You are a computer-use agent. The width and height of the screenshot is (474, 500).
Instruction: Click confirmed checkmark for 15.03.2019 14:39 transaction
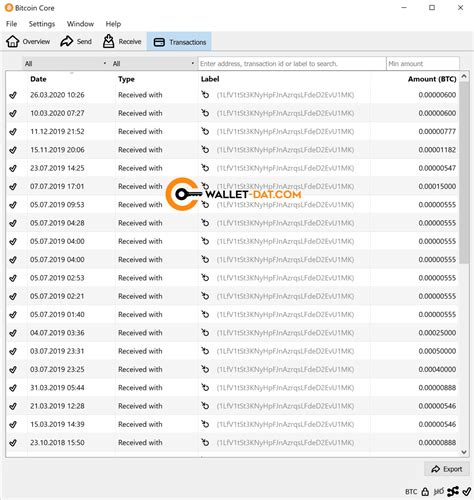pyautogui.click(x=13, y=424)
